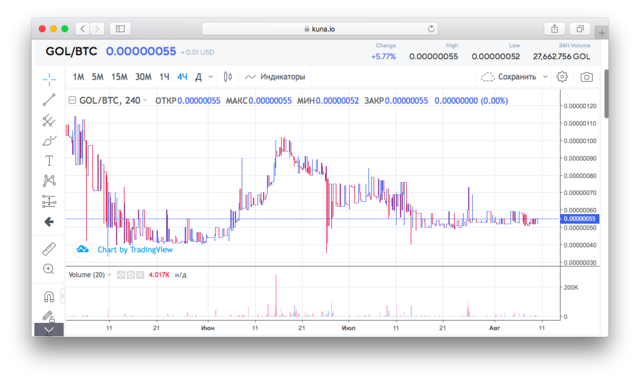Switch to the 30M timeframe
Viewport: 640px width, 382px height.
click(x=143, y=77)
